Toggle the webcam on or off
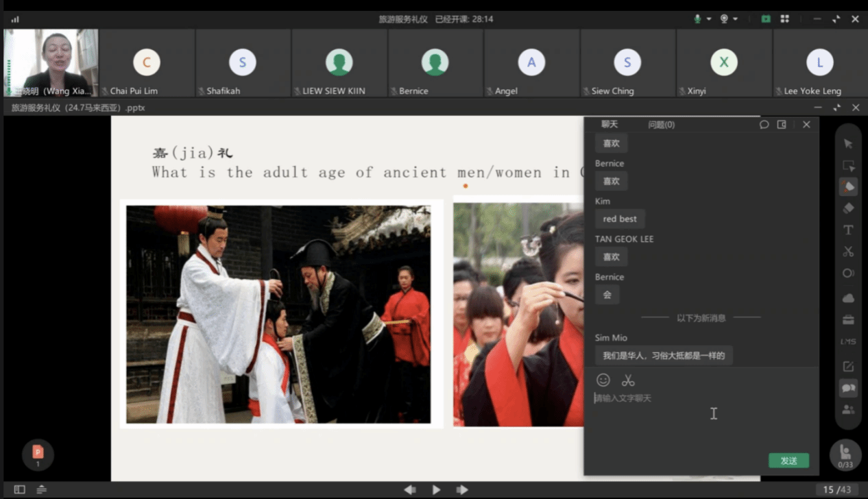Image resolution: width=868 pixels, height=499 pixels. 724,19
